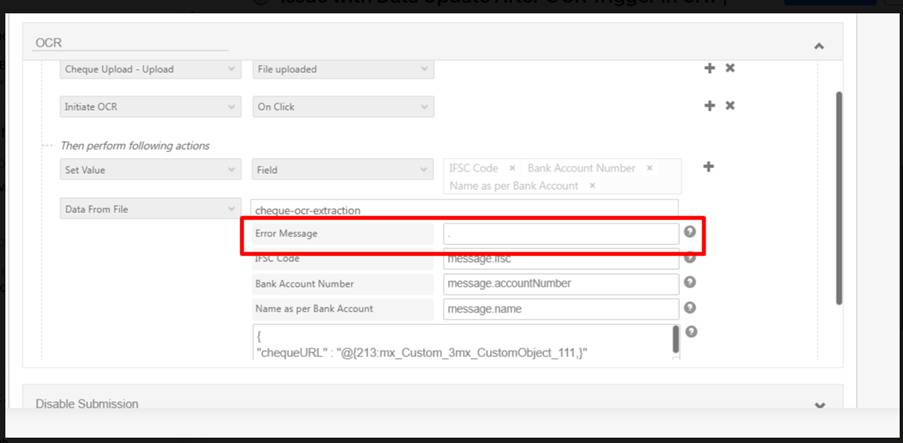Remove Bank Account Number tag
Image resolution: width=903 pixels, height=443 pixels.
coord(649,168)
